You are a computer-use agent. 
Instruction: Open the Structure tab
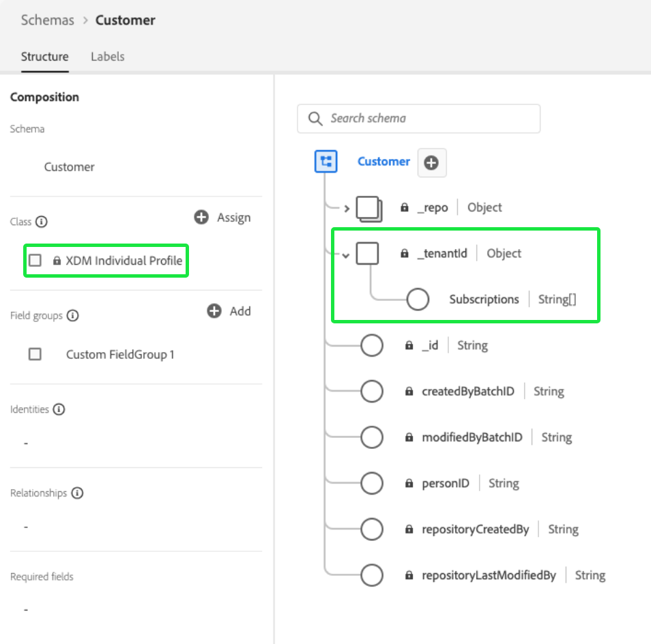click(x=44, y=57)
